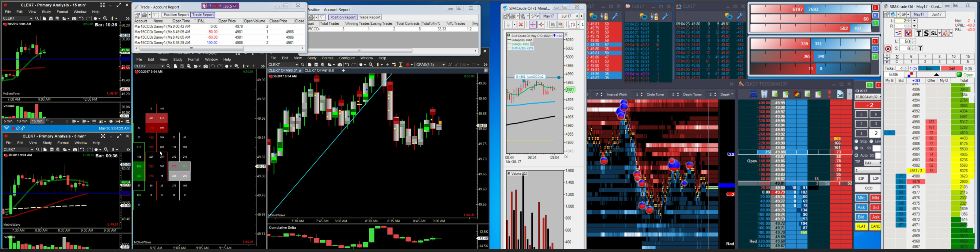This screenshot has width=980, height=252.
Task: Toggle Trade Report in Position - Account Report window
Action: (x=370, y=17)
